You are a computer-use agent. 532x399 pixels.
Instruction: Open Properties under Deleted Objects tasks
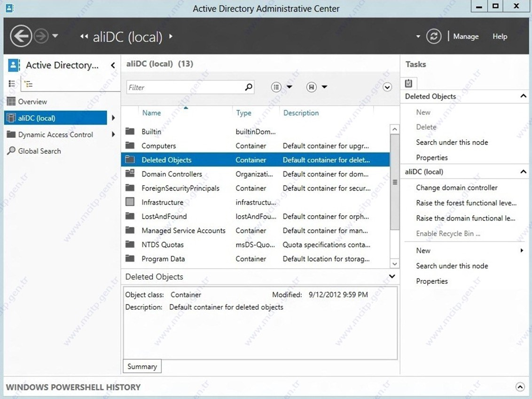tap(432, 158)
